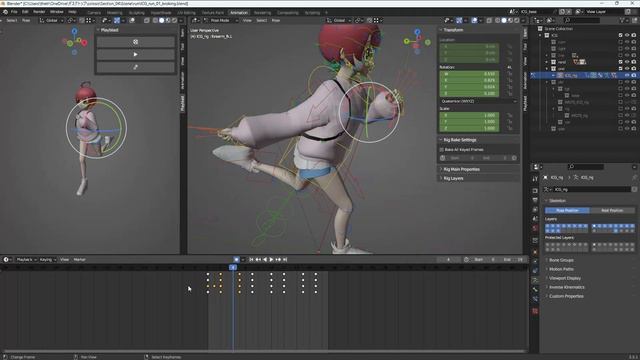640x360 pixels.
Task: Expand Motion Paths panel
Action: click(561, 269)
